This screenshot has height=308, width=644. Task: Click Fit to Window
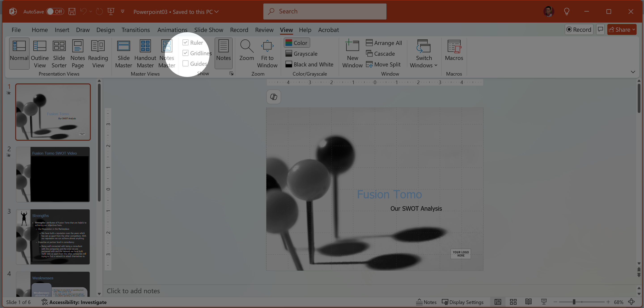click(267, 53)
